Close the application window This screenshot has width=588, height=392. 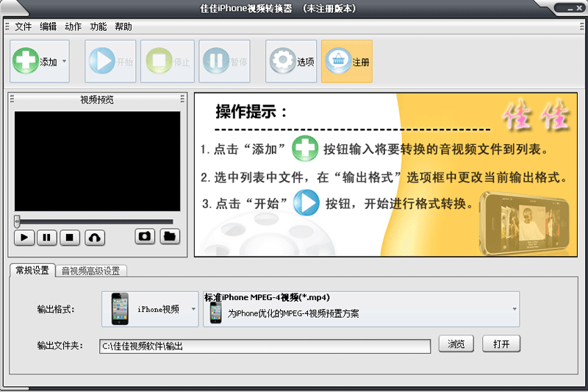(x=579, y=7)
